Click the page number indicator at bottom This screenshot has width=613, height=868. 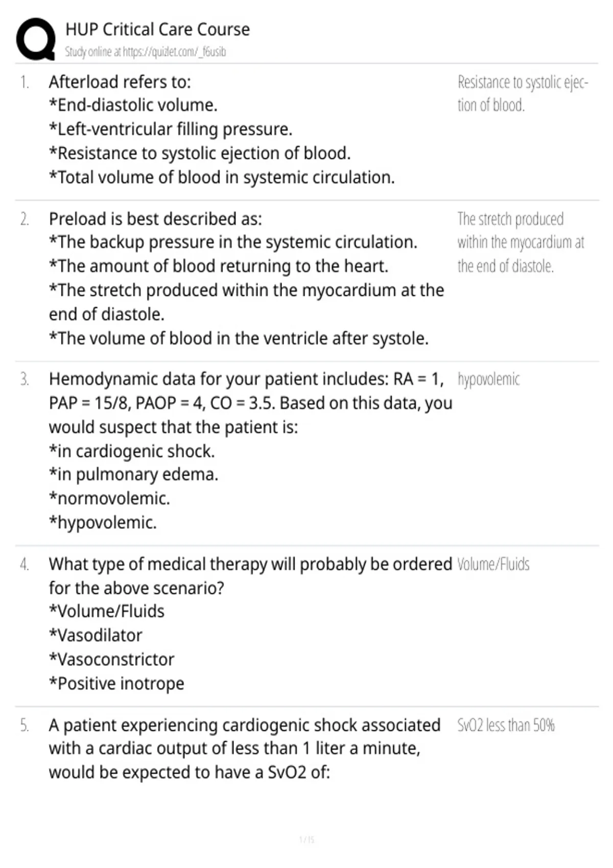(306, 839)
